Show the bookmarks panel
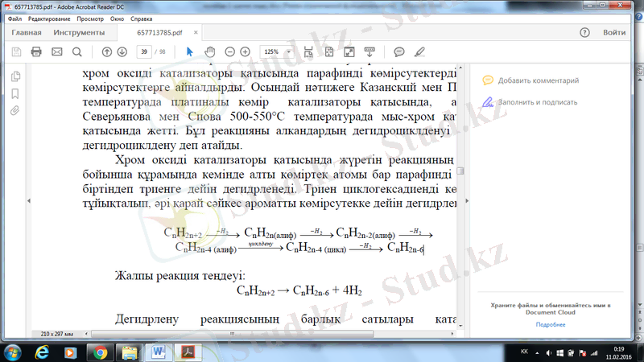Viewport: 644px width, 362px height. pyautogui.click(x=14, y=93)
